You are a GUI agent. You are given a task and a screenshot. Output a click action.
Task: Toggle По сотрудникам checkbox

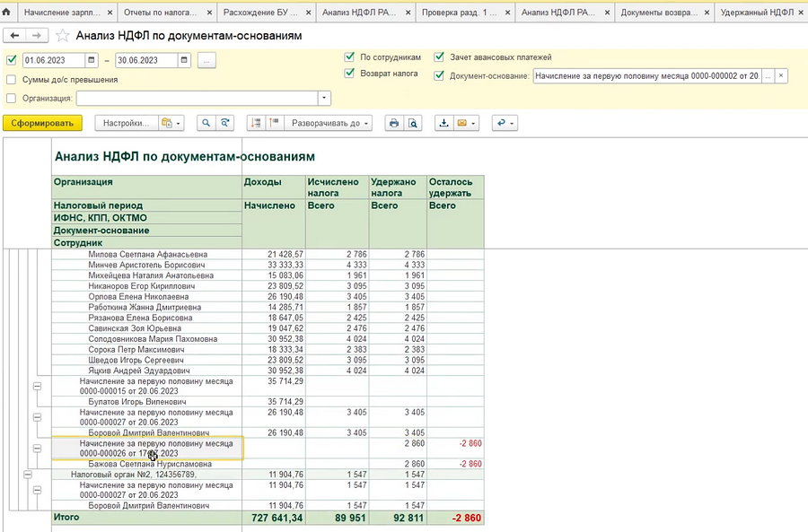[349, 57]
